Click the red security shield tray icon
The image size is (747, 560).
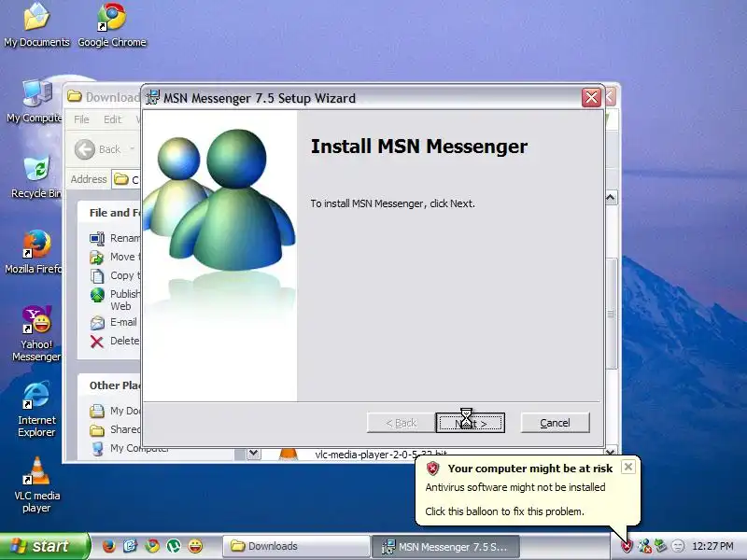[x=627, y=546]
